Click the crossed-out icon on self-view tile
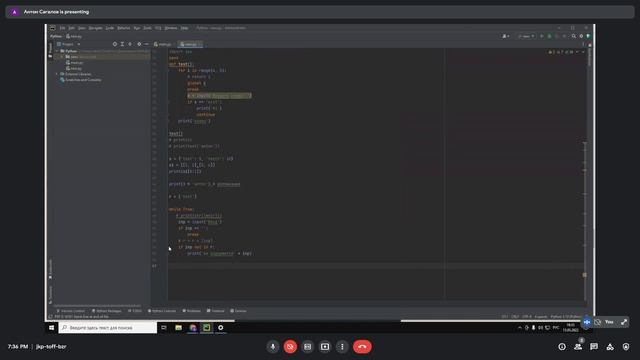The image size is (640, 360). (598, 322)
